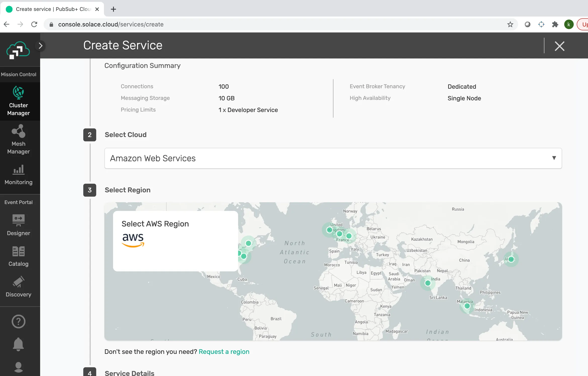The width and height of the screenshot is (588, 376).
Task: Open the Amazon Web Services cloud dropdown
Action: [x=333, y=158]
